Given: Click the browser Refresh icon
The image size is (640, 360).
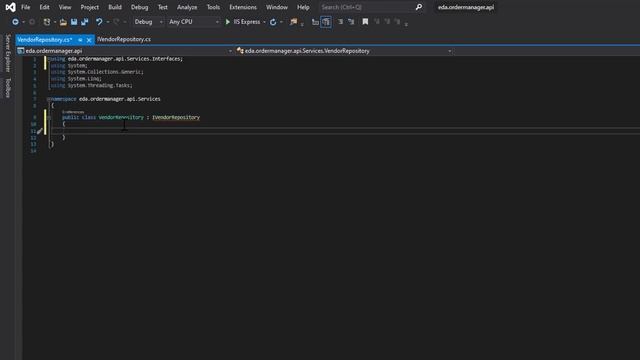Looking at the screenshot, I should tap(273, 22).
